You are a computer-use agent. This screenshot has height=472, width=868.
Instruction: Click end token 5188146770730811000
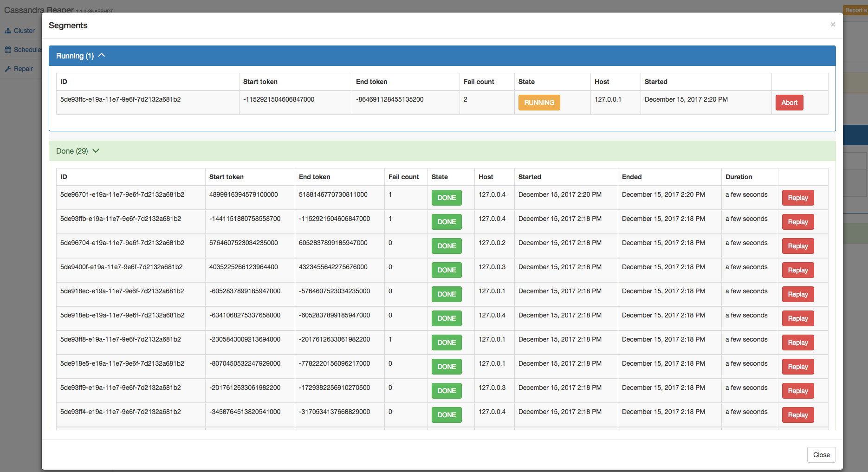tap(333, 194)
